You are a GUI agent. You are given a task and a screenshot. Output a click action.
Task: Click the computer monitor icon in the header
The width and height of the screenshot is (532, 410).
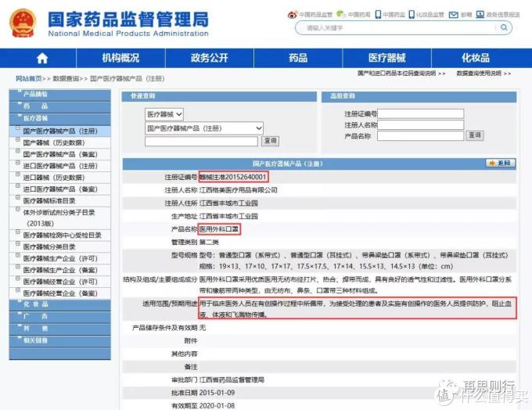click(480, 15)
